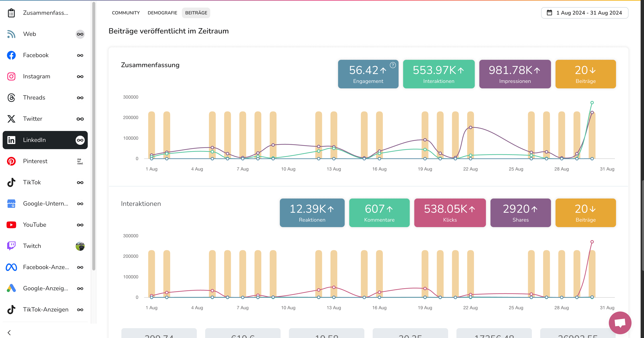Switch to the COMMUNITY tab
The width and height of the screenshot is (644, 338).
click(x=126, y=13)
